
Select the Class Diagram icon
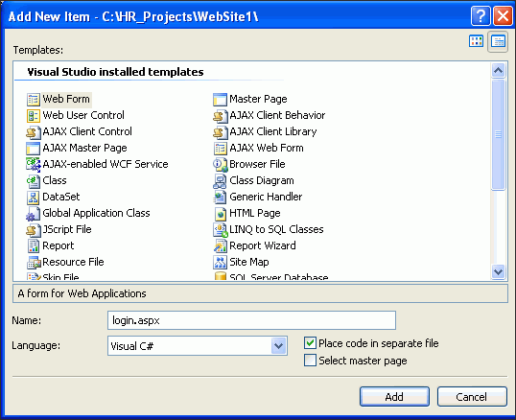[220, 181]
